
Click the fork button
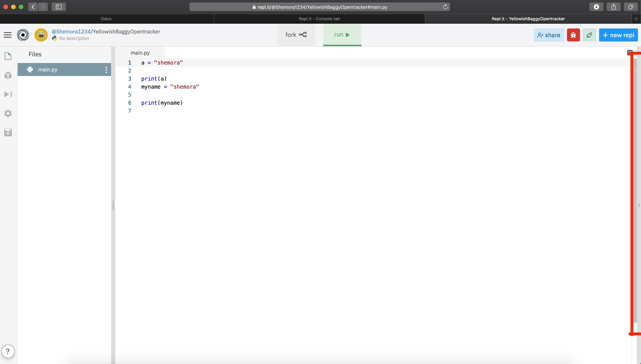click(296, 35)
